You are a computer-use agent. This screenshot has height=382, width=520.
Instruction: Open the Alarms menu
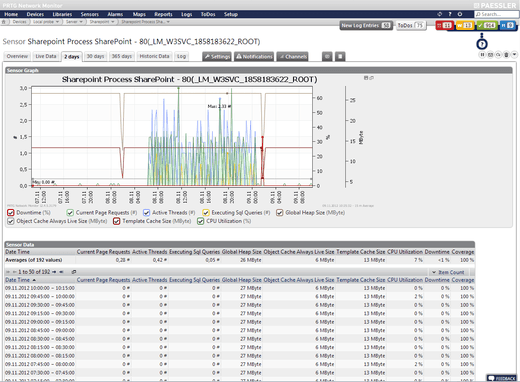click(115, 14)
